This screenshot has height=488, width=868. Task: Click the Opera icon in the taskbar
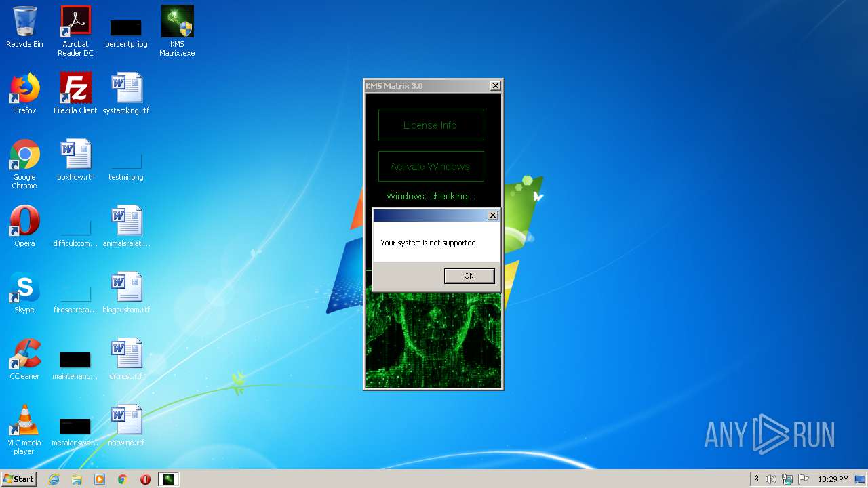[x=146, y=479]
